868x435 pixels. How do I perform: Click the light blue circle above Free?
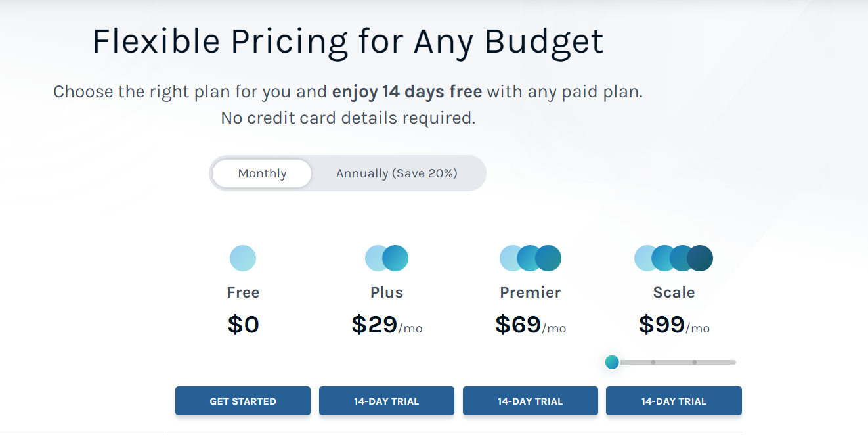point(243,258)
